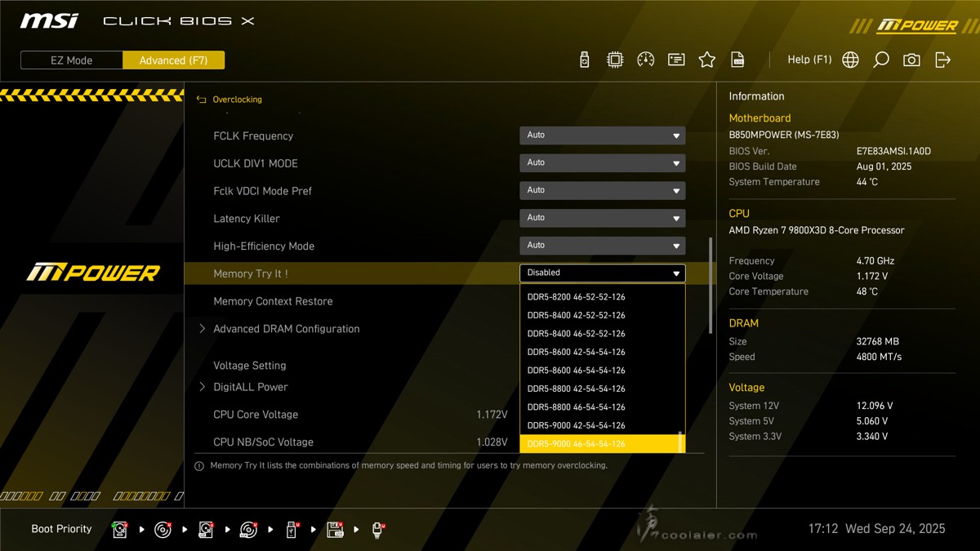
Task: Select the first hard disk boot device
Action: click(121, 530)
